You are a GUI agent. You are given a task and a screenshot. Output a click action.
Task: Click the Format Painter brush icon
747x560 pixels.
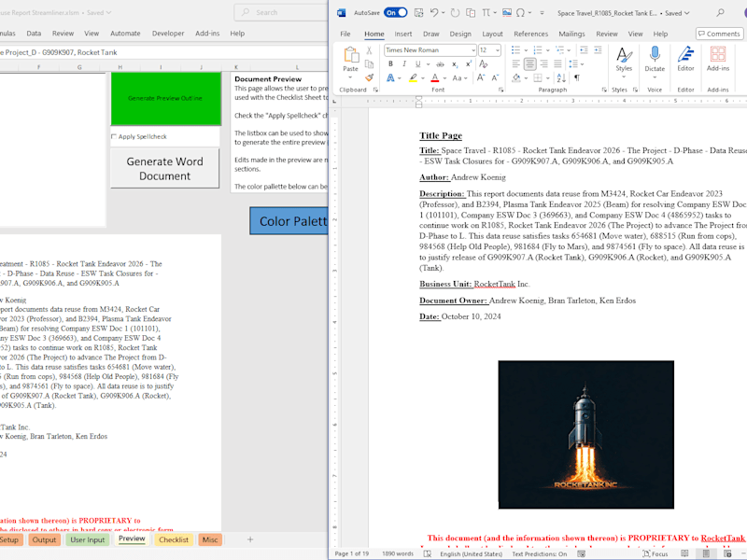pos(369,77)
